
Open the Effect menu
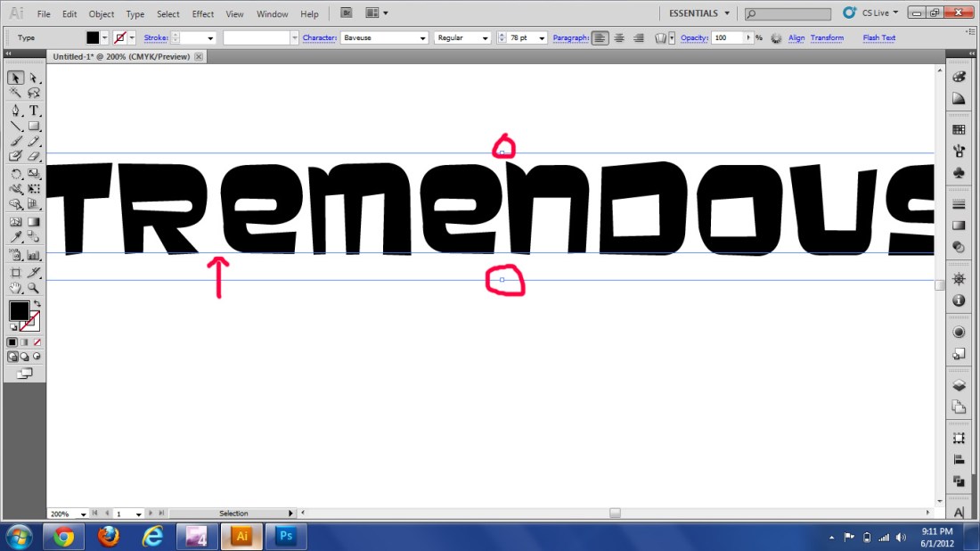tap(203, 14)
